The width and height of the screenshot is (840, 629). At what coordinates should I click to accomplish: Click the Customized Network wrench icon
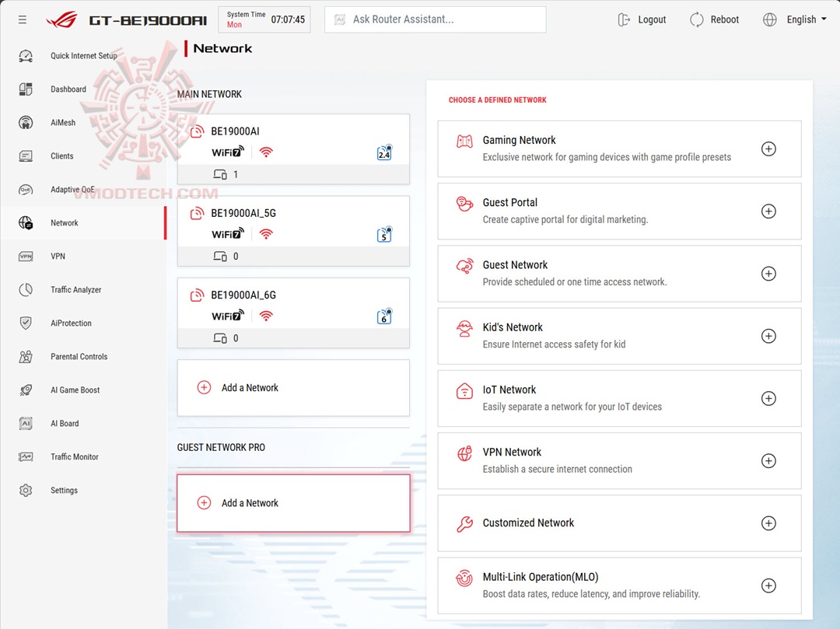coord(464,523)
